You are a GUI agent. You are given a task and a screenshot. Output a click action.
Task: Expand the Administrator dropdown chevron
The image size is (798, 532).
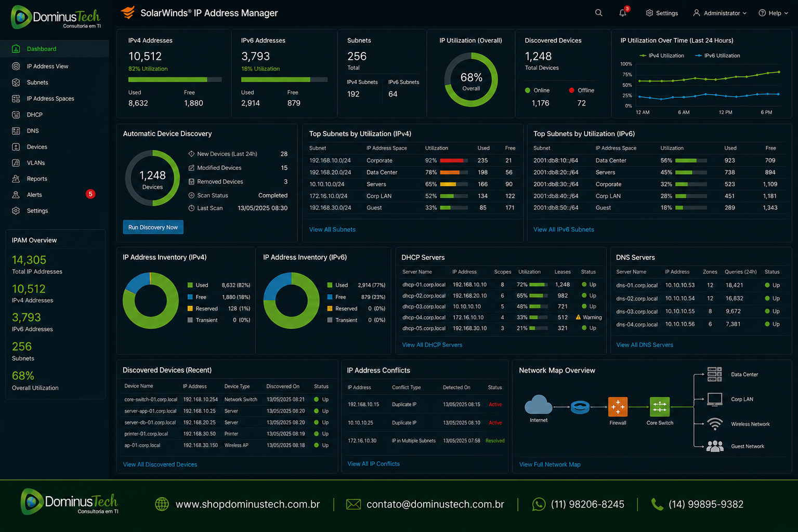744,14
